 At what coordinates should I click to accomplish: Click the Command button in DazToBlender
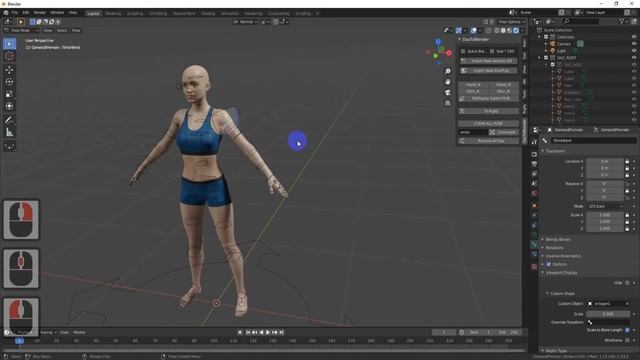coord(503,132)
